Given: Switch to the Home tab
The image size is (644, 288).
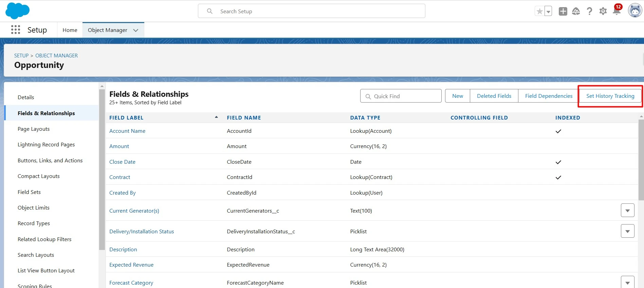Looking at the screenshot, I should point(70,30).
